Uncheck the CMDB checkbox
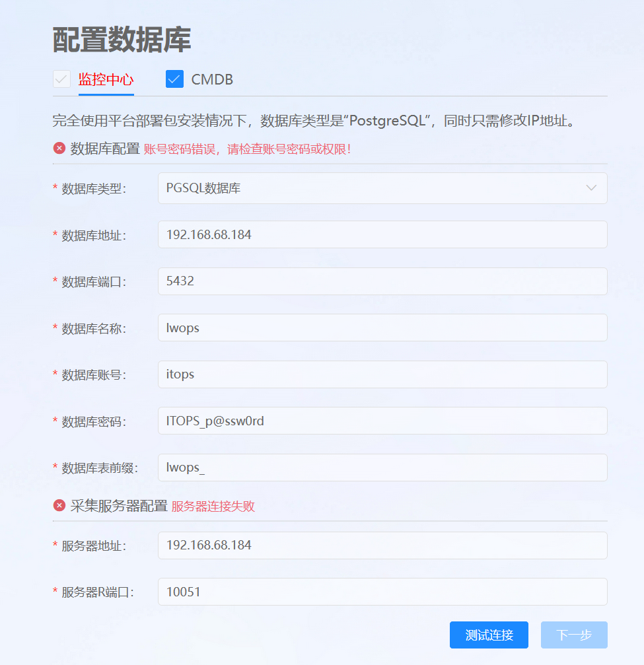This screenshot has width=644, height=665. point(174,79)
